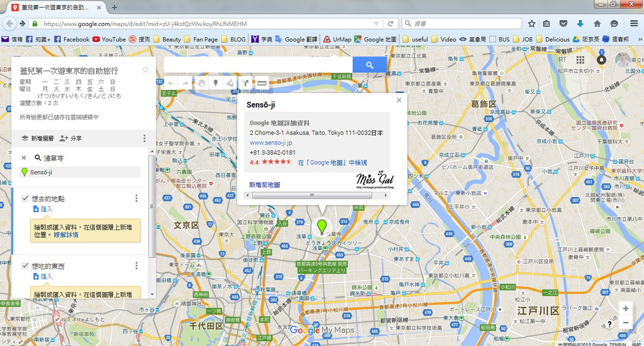Screen dimensions: 644x346
Task: Click the map search input field
Action: click(x=258, y=65)
